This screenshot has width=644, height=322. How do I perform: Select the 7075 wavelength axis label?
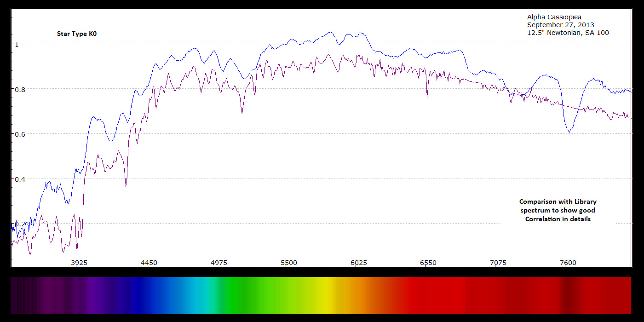(498, 263)
